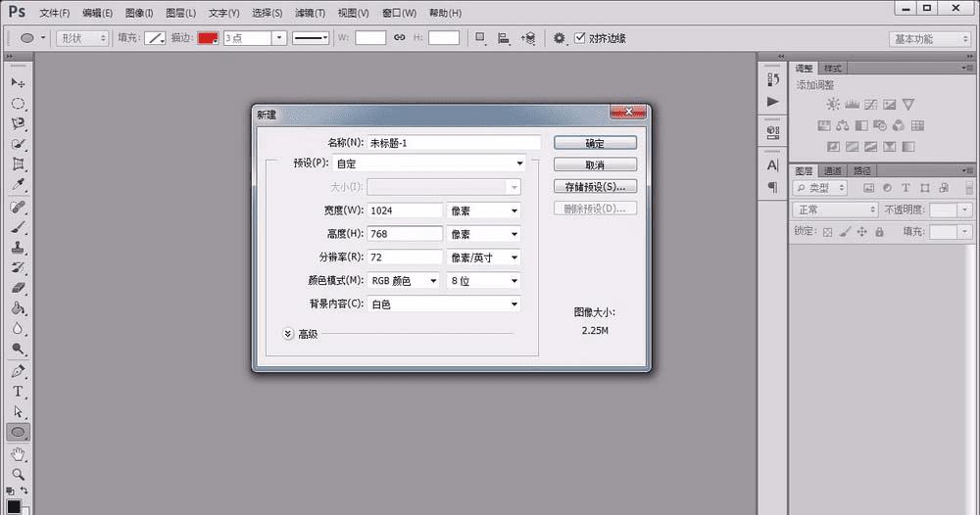980x515 pixels.
Task: Select the Hand tool
Action: 18,454
